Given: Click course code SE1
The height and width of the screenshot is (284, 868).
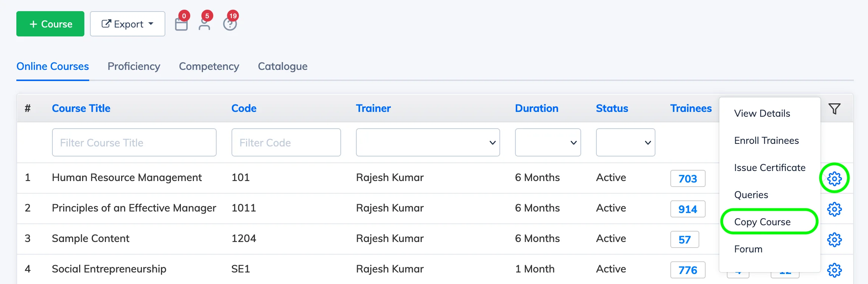Looking at the screenshot, I should coord(241,269).
